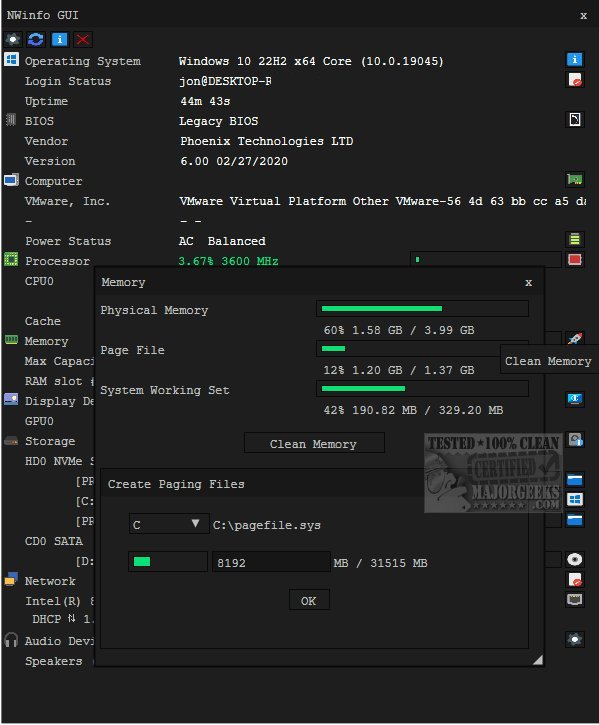Screen dimensions: 599x725
Task: Click the red X toolbar icon
Action: [83, 39]
